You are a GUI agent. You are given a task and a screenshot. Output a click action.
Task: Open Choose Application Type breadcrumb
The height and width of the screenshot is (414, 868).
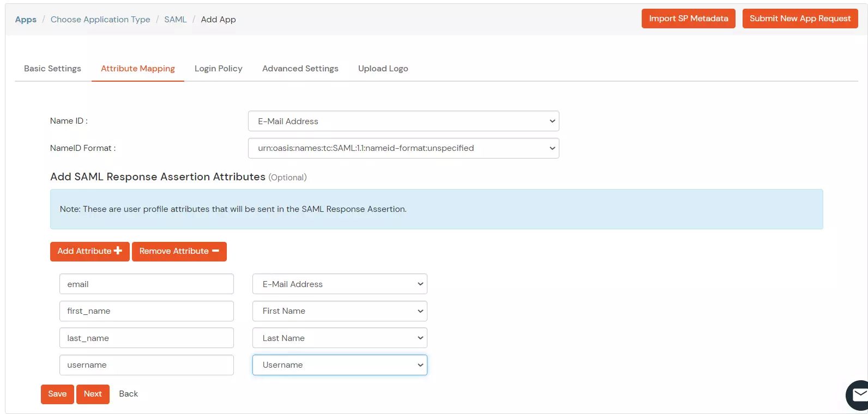[x=100, y=20]
